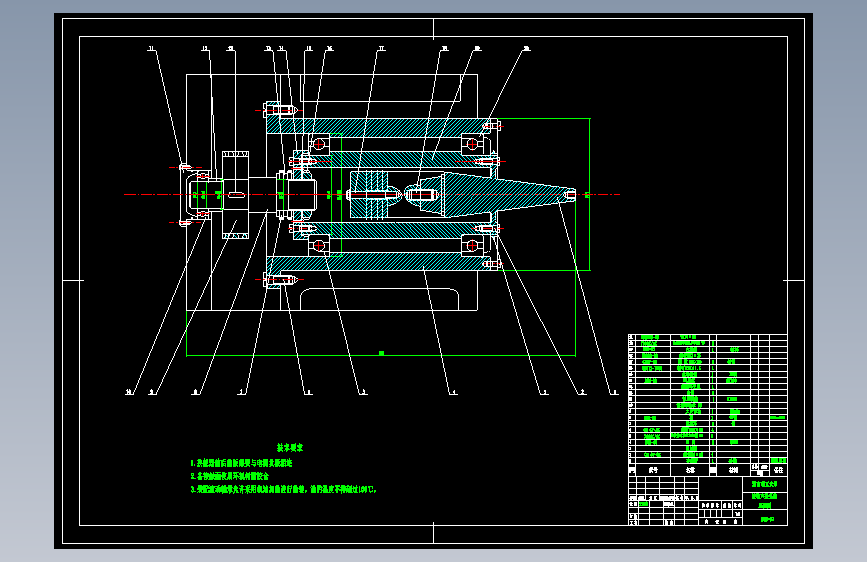Click the green overall length dimension text

381,353
